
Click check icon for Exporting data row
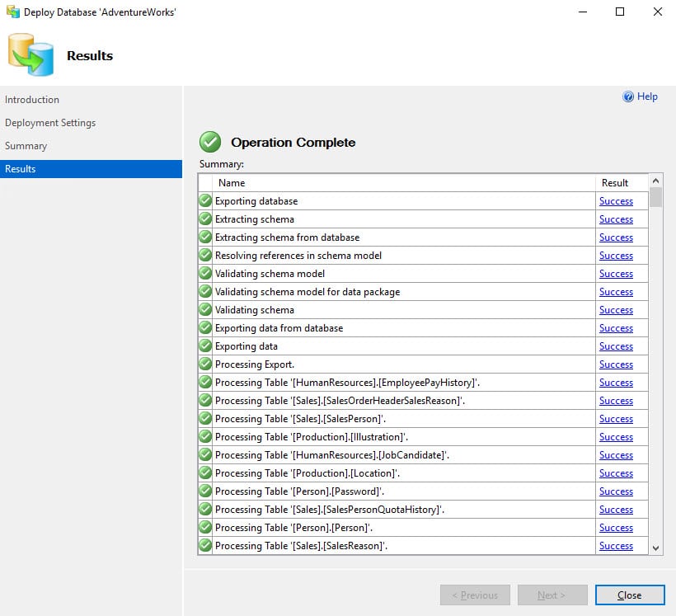[205, 346]
